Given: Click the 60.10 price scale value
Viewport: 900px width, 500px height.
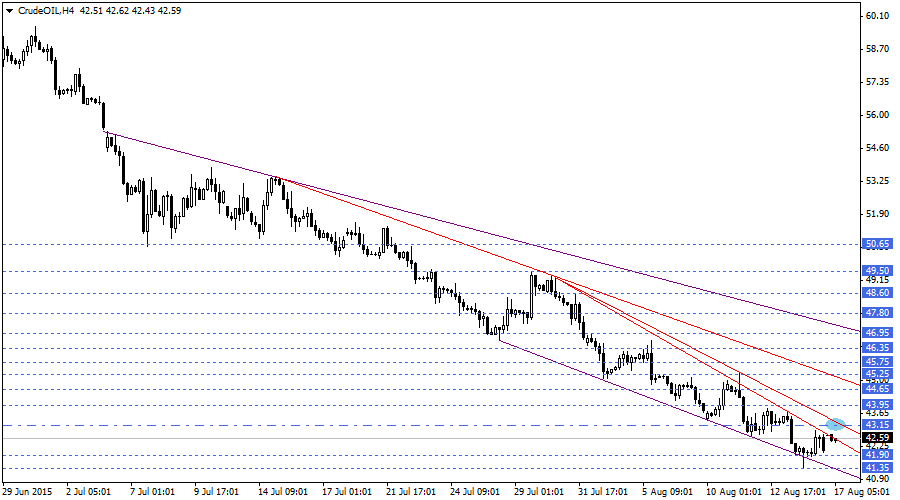Looking at the screenshot, I should (877, 16).
